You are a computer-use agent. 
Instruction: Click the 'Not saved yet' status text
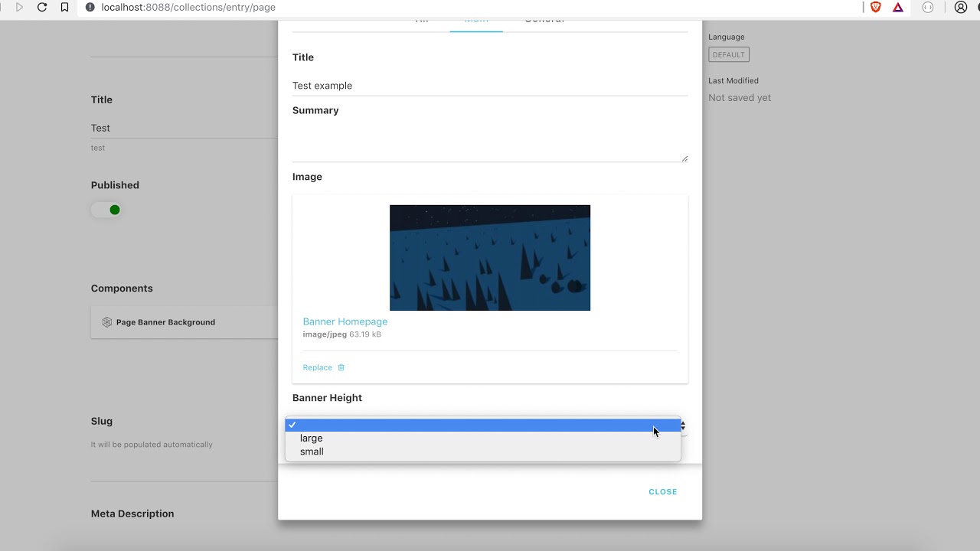coord(740,98)
